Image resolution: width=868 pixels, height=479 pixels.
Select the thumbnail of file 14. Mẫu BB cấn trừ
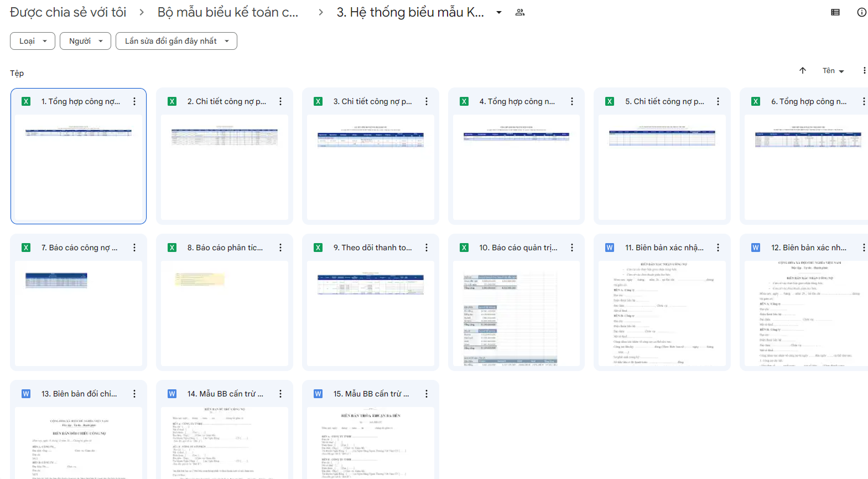point(225,443)
